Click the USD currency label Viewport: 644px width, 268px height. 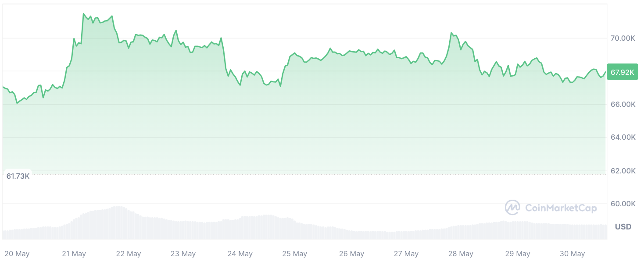pos(623,227)
